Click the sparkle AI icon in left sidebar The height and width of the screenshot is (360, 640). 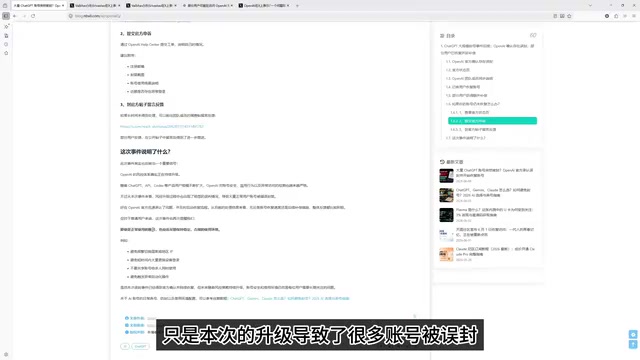click(6, 27)
